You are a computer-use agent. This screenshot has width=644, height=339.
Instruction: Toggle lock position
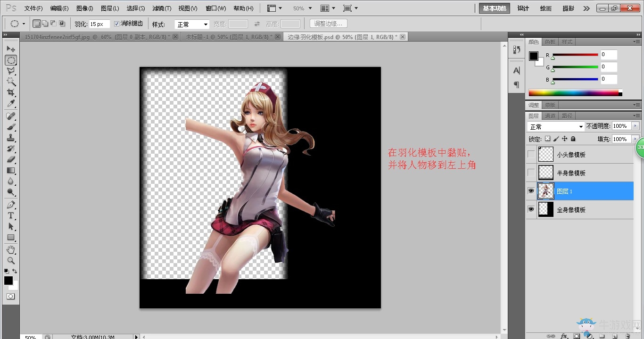[x=564, y=139]
